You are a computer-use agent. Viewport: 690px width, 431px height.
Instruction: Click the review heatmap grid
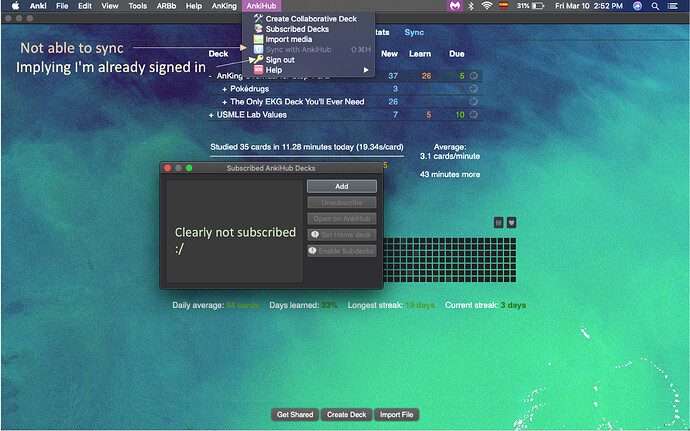(450, 260)
